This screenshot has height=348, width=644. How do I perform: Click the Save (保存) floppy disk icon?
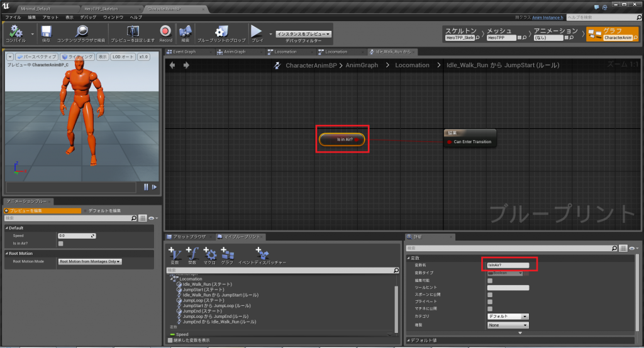pyautogui.click(x=47, y=31)
